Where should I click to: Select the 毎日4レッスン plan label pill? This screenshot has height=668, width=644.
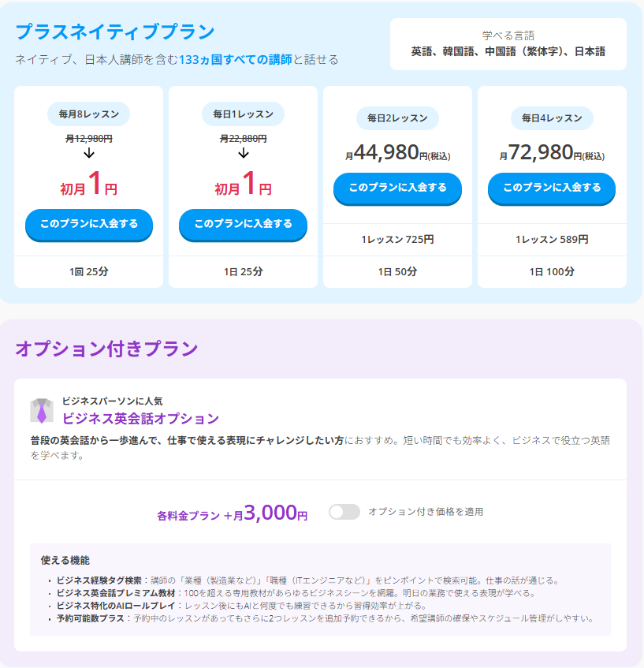click(x=552, y=118)
